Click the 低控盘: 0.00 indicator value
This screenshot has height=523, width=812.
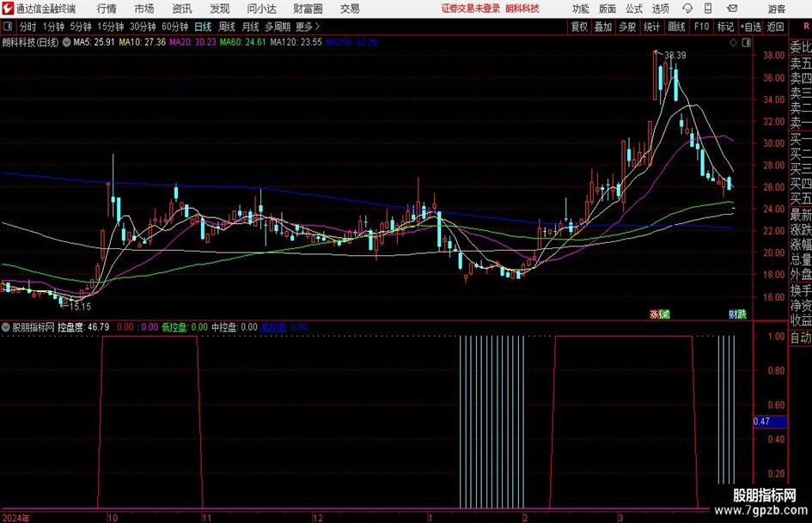(x=185, y=327)
